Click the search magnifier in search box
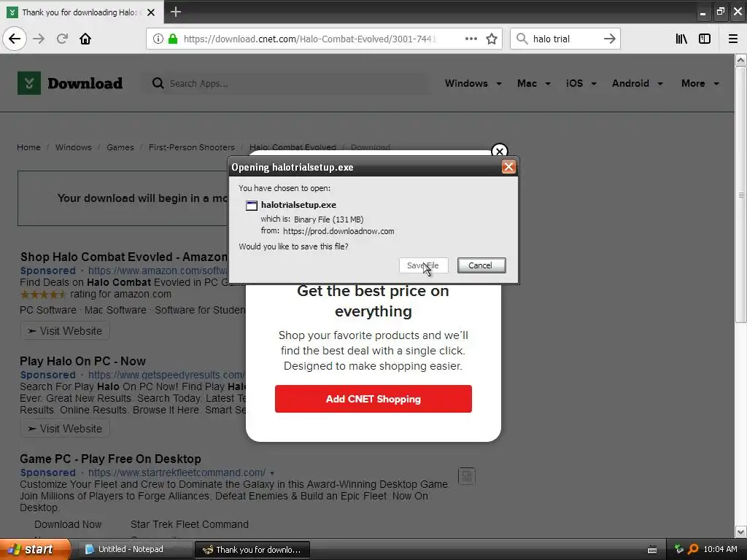747x560 pixels. click(522, 39)
